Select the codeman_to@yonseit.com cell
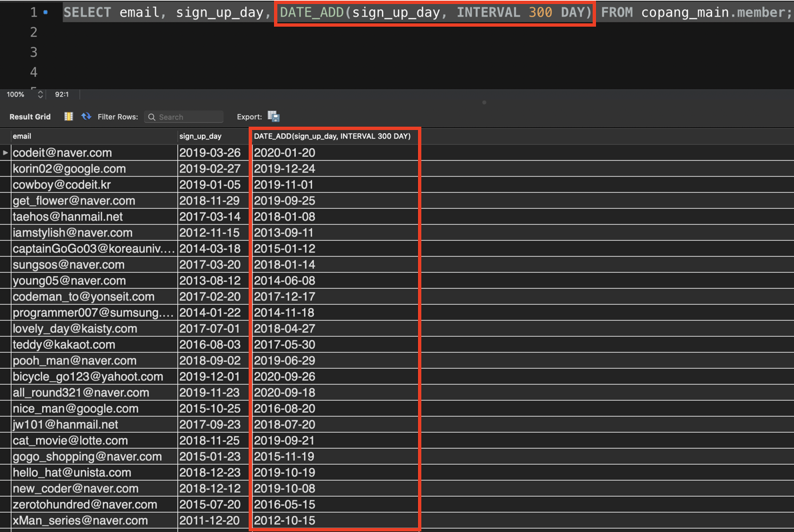Viewport: 794px width, 532px height. click(94, 297)
